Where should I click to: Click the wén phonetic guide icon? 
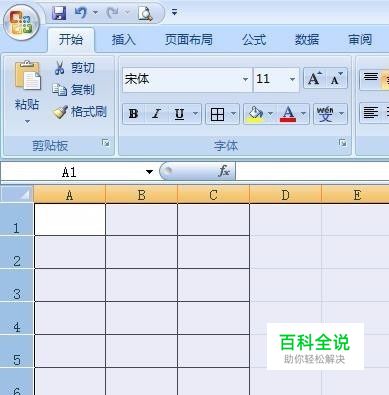pyautogui.click(x=325, y=114)
